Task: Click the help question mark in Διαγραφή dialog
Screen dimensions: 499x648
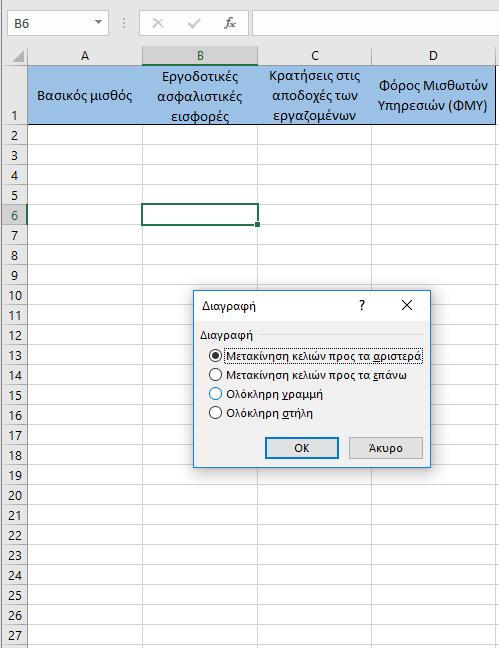Action: (x=362, y=305)
